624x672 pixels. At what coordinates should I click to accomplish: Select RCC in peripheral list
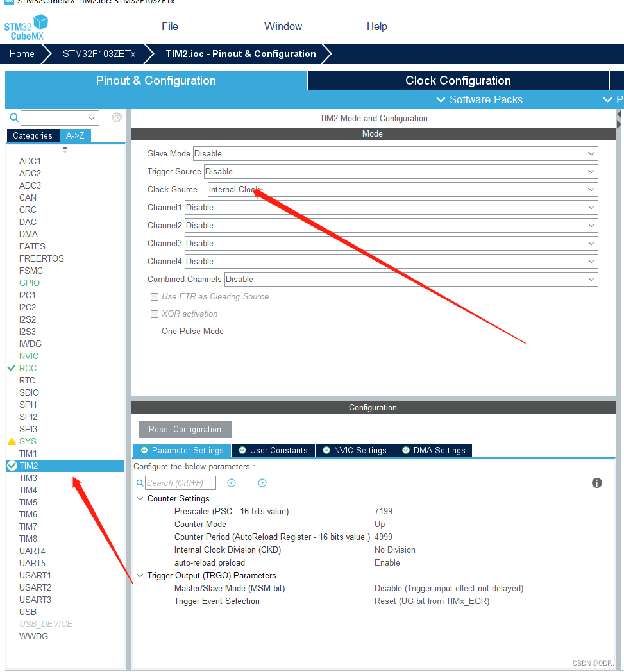pos(28,368)
